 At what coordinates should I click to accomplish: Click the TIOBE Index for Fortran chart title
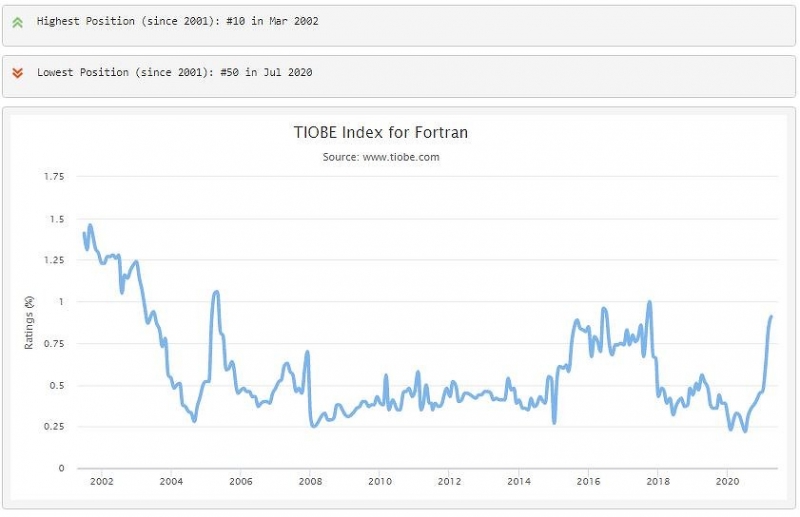click(380, 132)
